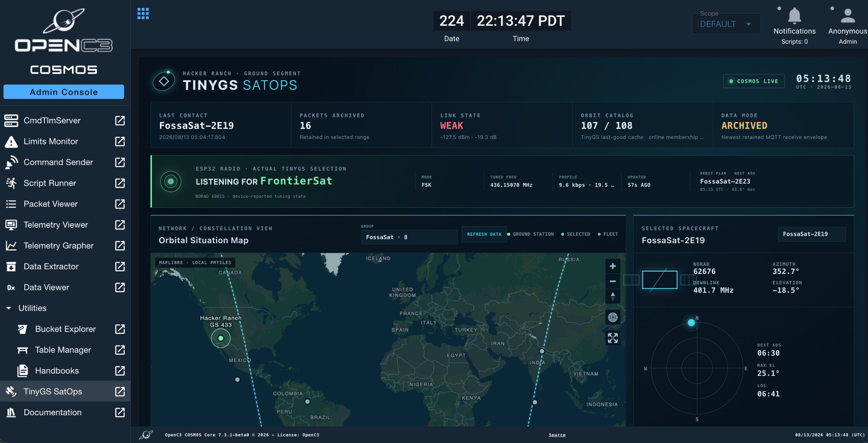Go to Handbooks
The height and width of the screenshot is (443, 868).
57,371
